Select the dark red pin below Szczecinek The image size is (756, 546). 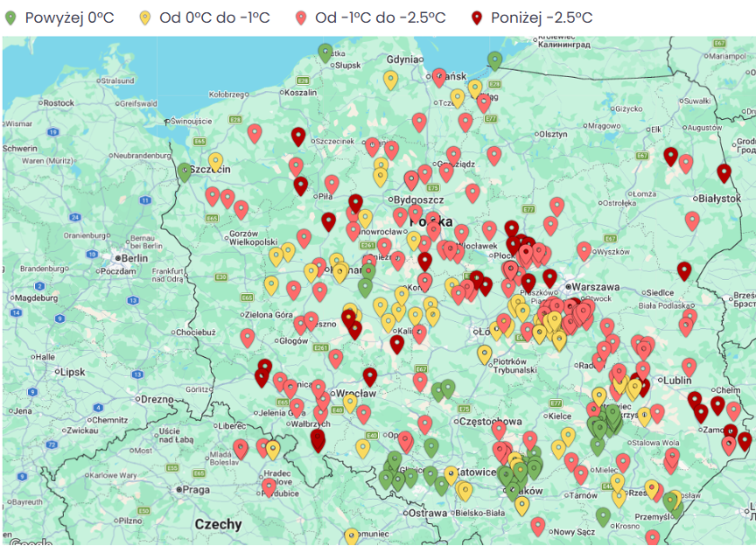click(298, 136)
